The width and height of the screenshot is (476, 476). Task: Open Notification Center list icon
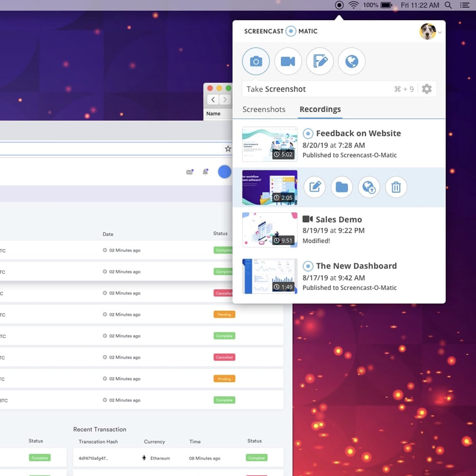(x=465, y=5)
